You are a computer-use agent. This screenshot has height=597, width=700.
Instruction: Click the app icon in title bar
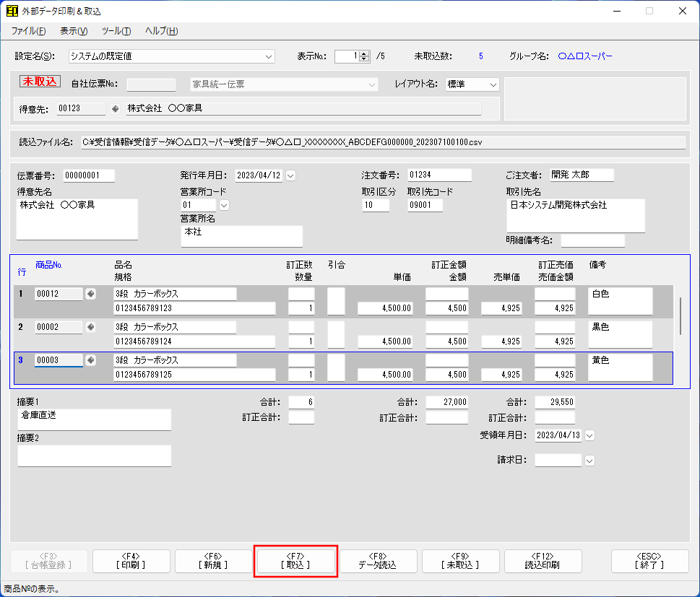pos(12,11)
